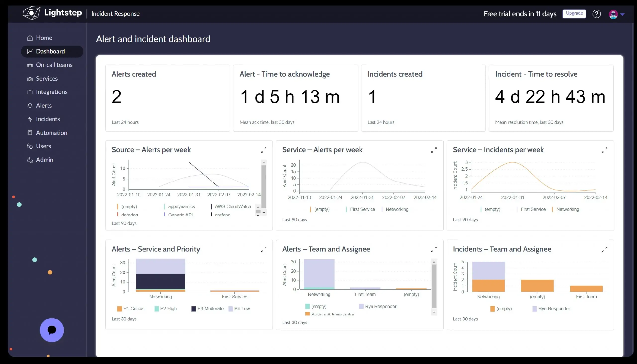
Task: Expand the Incidents – Team and Assignee chart
Action: [x=604, y=249]
